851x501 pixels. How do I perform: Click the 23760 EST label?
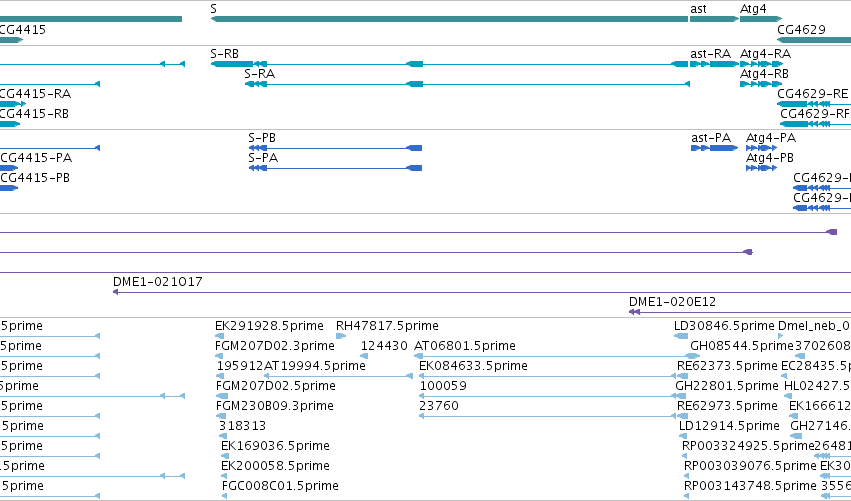(439, 406)
